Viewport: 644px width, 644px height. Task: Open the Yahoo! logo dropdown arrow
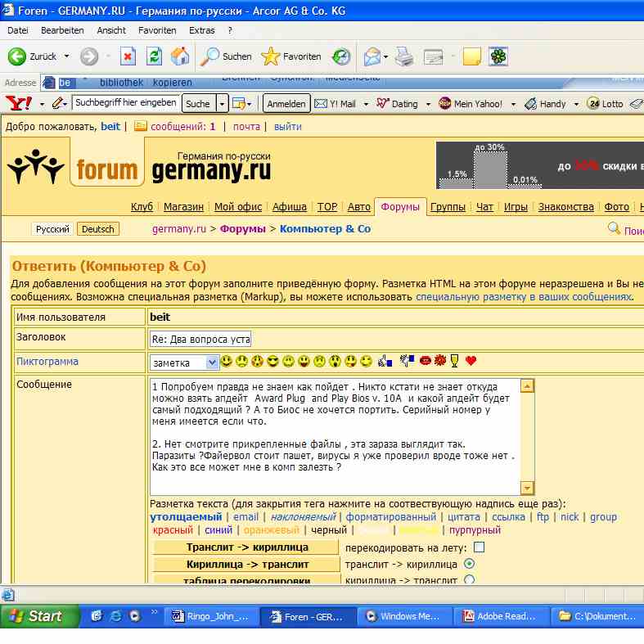tap(42, 104)
